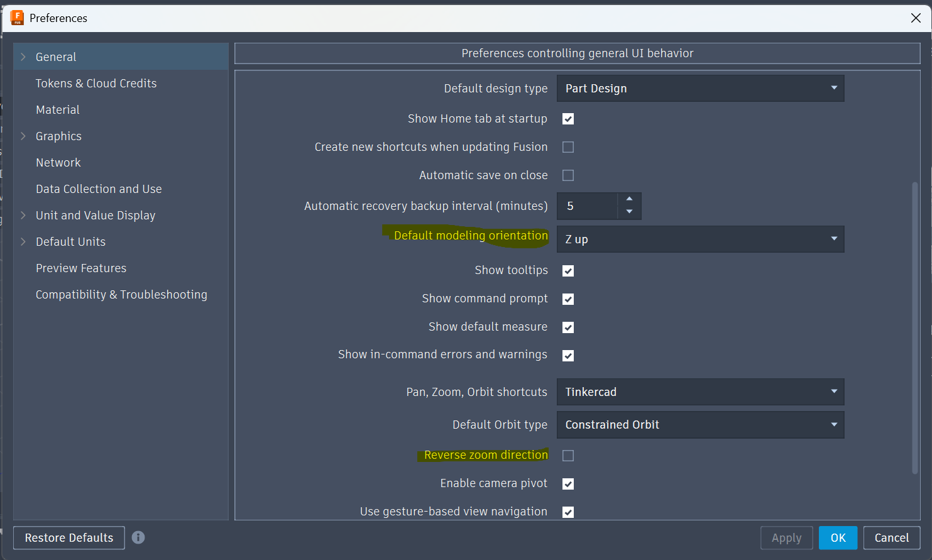Expand the Default Units tree arrow

(23, 242)
